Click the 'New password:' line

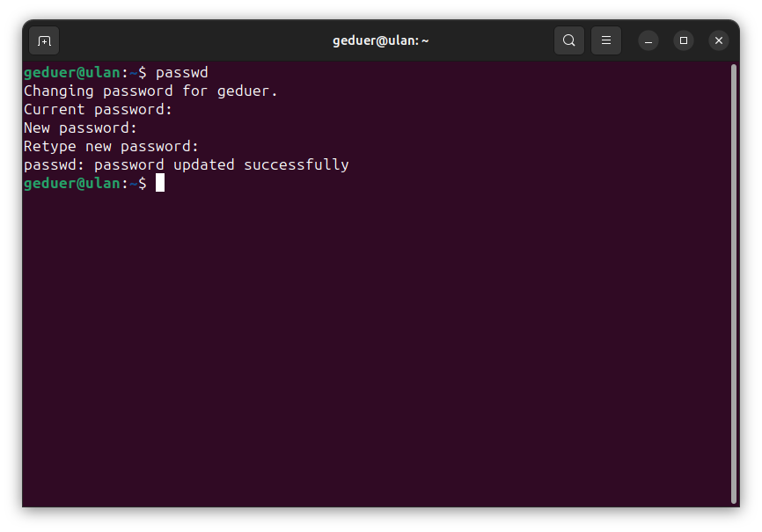(x=80, y=128)
